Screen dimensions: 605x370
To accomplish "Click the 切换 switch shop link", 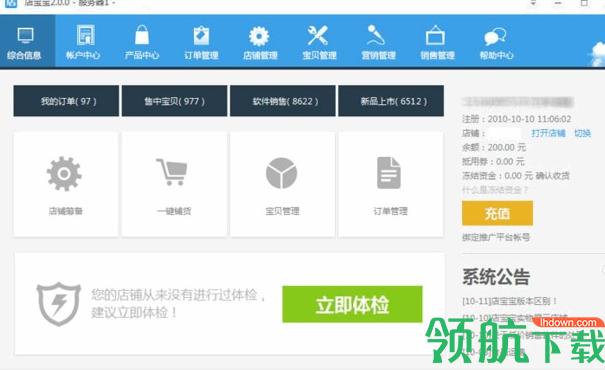I will (x=582, y=133).
